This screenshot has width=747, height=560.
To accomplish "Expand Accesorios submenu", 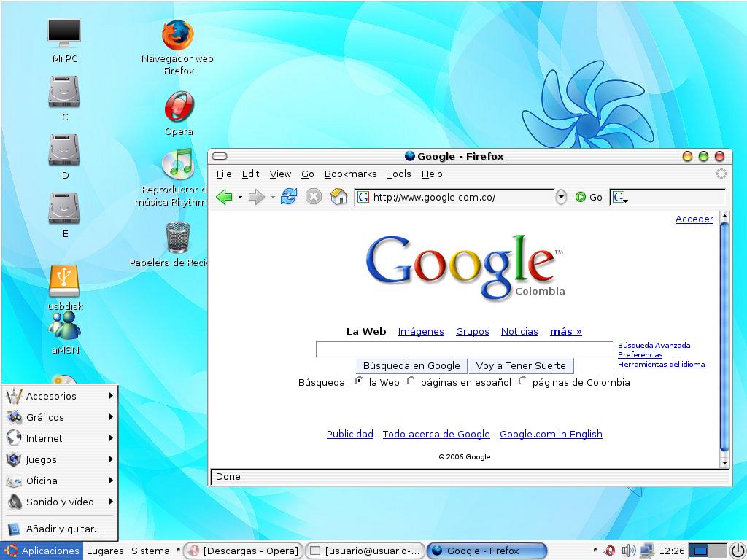I will pos(60,396).
